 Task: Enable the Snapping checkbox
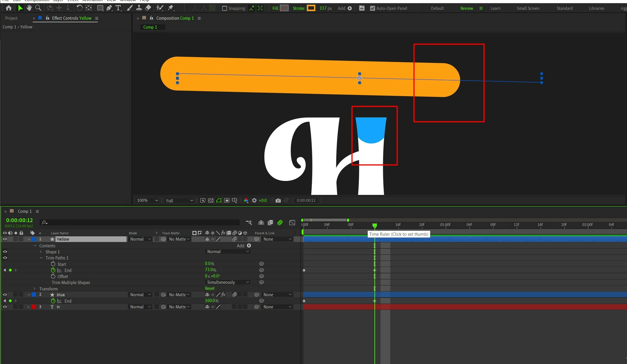(x=224, y=8)
